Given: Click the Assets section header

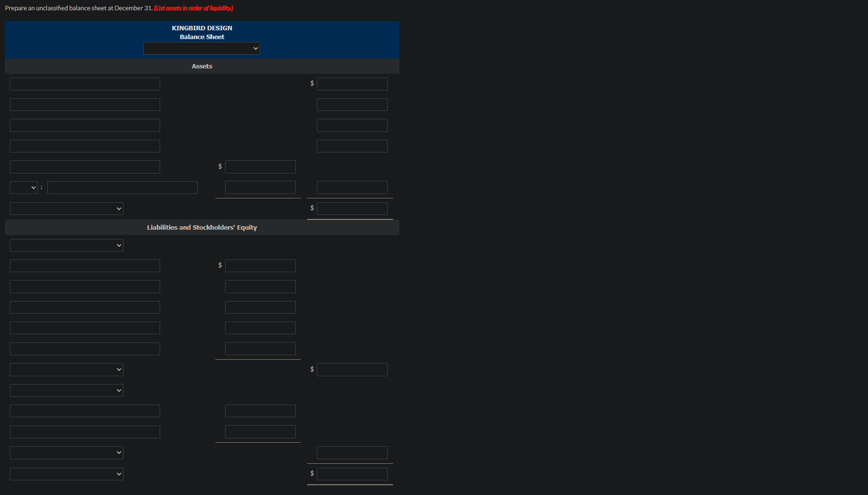Looking at the screenshot, I should (x=202, y=66).
